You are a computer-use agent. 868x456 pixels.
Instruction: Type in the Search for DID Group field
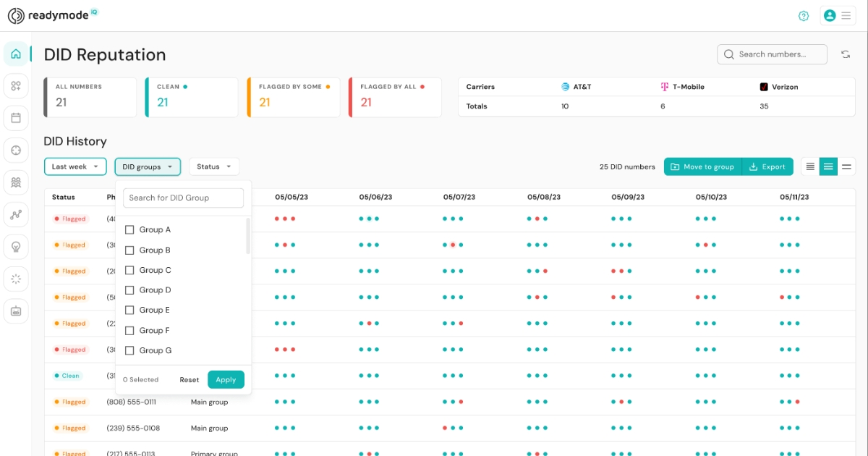pos(183,198)
